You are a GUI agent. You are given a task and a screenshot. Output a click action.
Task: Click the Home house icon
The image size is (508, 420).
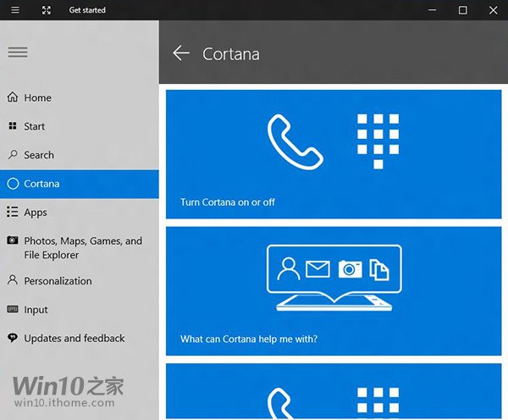click(13, 97)
